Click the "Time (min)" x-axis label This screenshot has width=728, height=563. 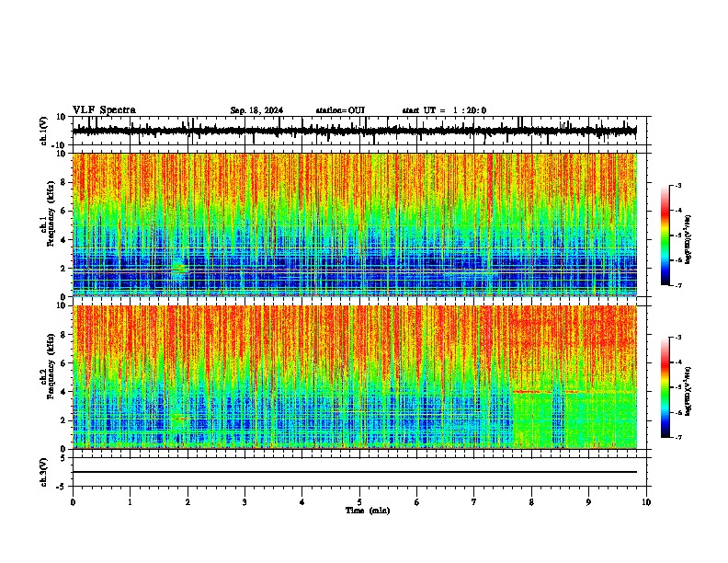click(x=368, y=511)
